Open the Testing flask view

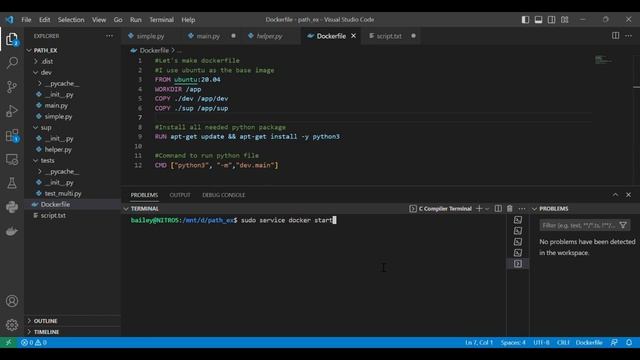coord(12,183)
